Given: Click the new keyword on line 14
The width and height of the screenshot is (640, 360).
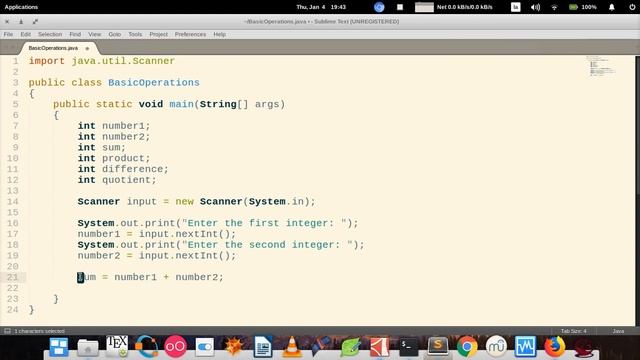Looking at the screenshot, I should click(184, 202).
